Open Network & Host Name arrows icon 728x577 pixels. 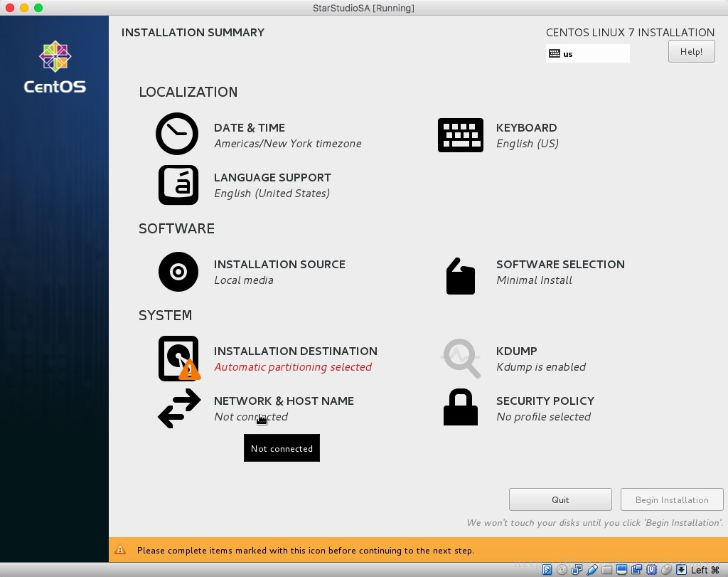[x=179, y=408]
